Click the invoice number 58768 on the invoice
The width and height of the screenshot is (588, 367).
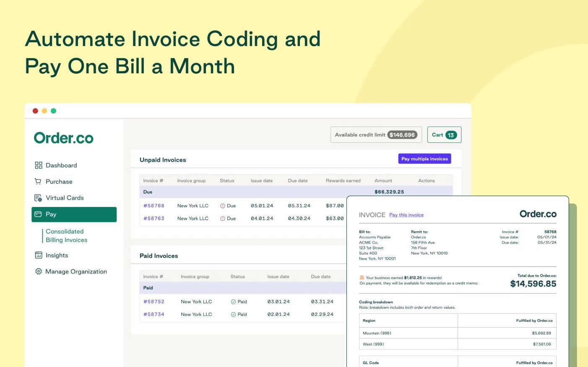click(550, 232)
